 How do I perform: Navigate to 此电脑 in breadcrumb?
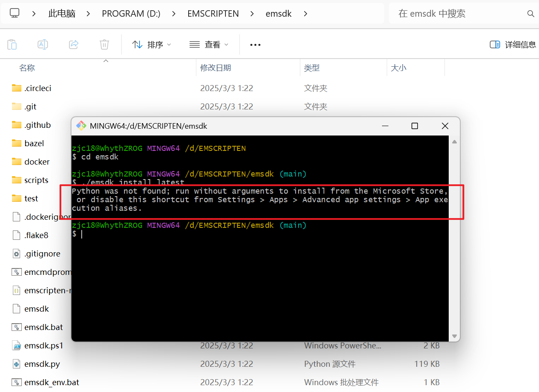pyautogui.click(x=61, y=13)
